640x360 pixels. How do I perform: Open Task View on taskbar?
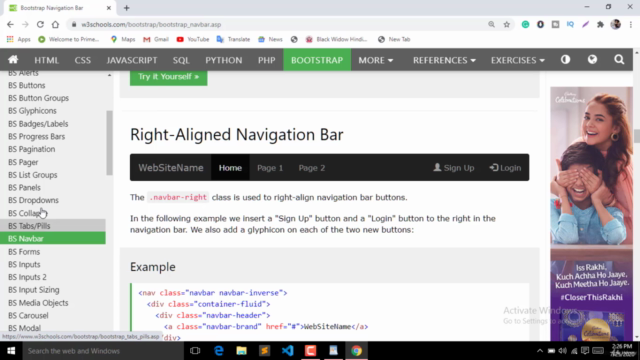coord(195,351)
